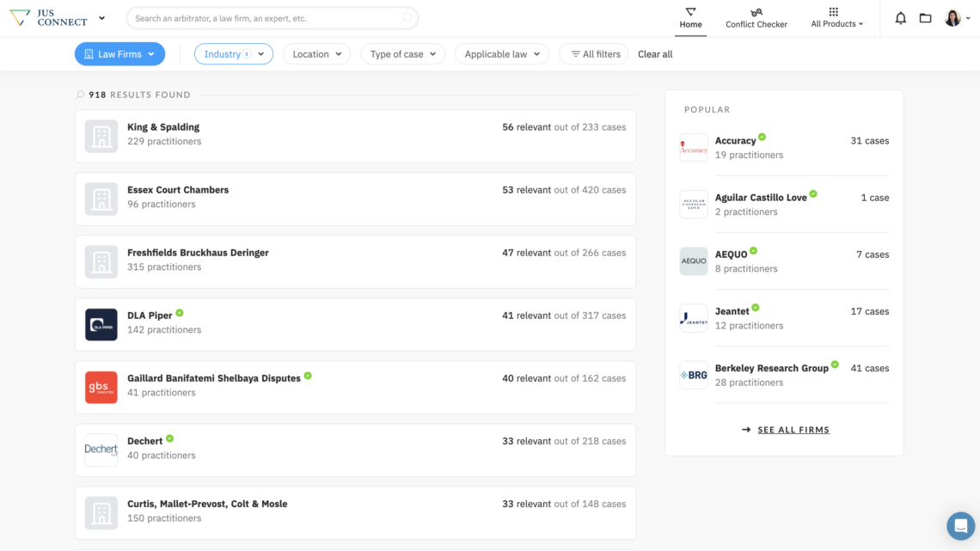Expand the Industry filter dropdown
This screenshot has width=980, height=551.
[234, 54]
